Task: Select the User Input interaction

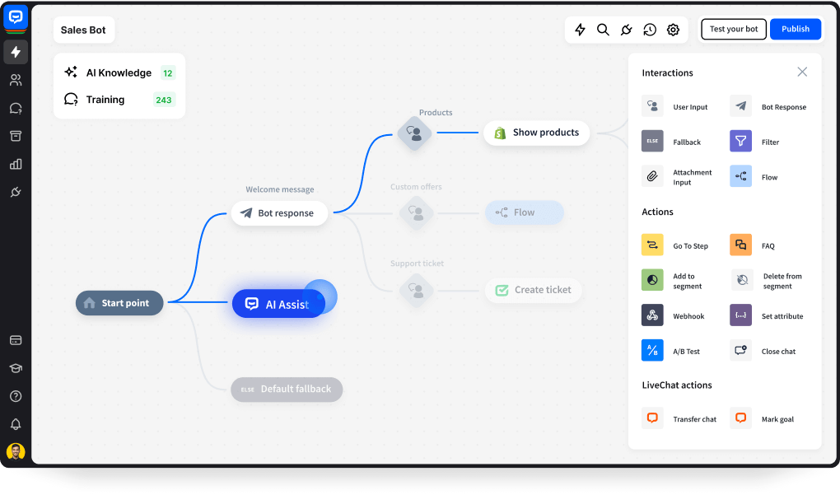Action: 678,106
